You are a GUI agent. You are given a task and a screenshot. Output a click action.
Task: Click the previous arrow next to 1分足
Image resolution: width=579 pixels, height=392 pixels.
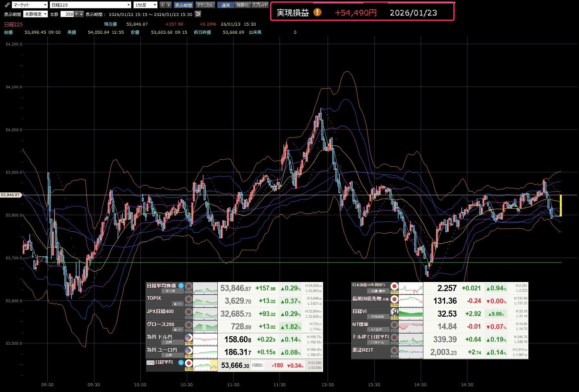[x=163, y=5]
